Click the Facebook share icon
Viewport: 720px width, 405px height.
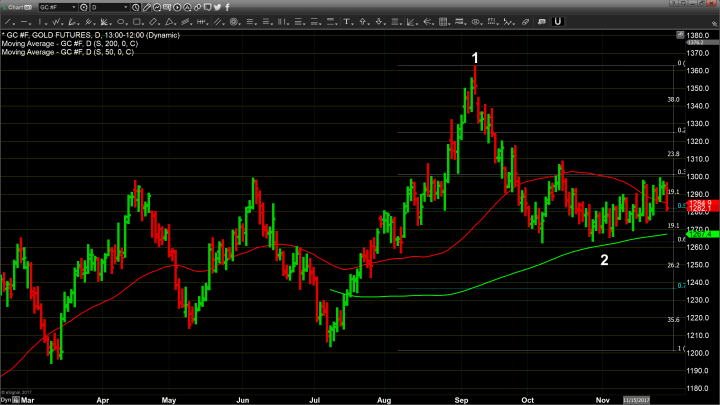(227, 7)
